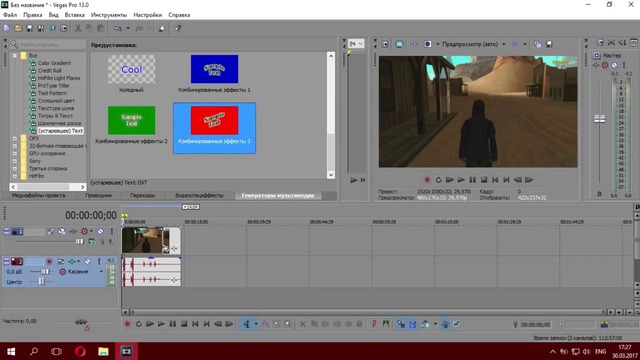Click the video track mute icon
This screenshot has width=640, height=360.
pyautogui.click(x=100, y=231)
